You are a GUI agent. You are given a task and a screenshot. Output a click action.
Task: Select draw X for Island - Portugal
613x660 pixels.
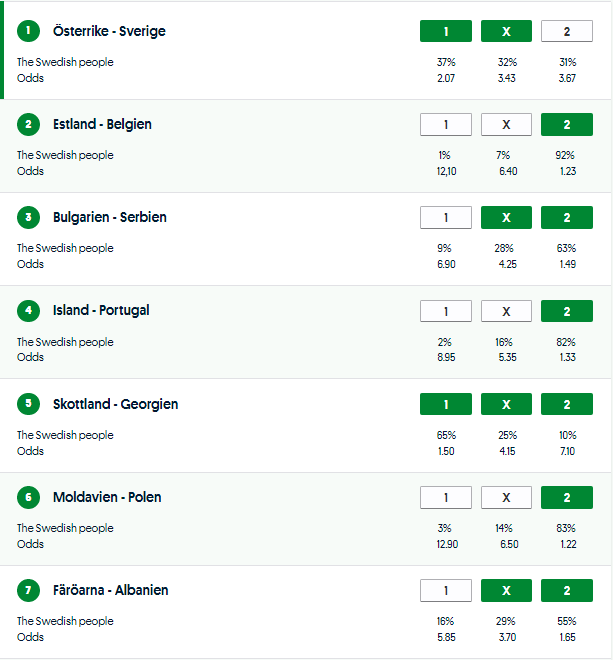tap(506, 310)
